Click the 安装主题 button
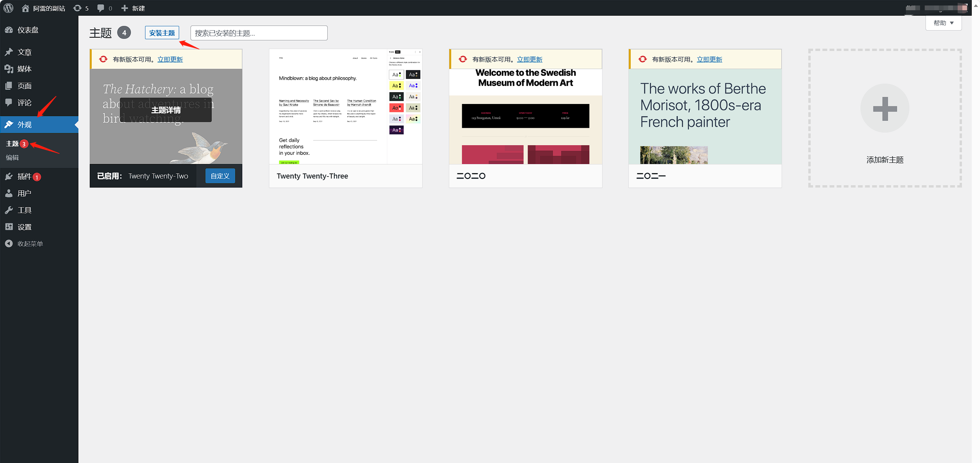 tap(162, 33)
